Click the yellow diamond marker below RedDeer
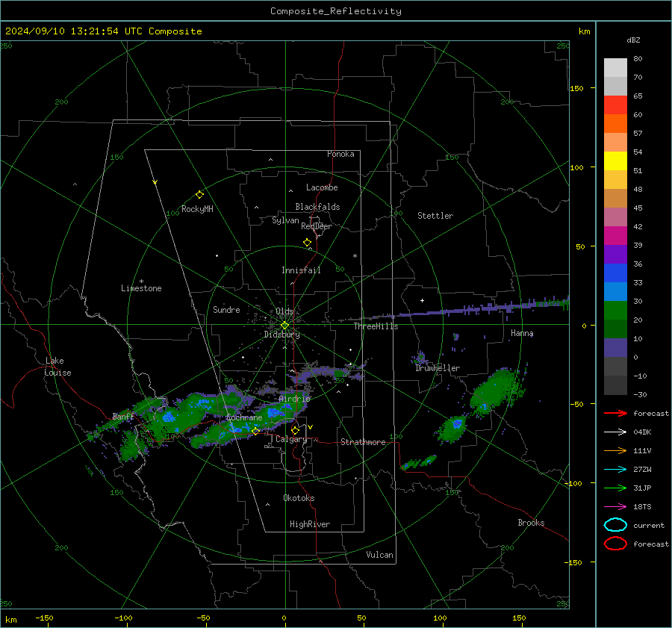Screen dimensions: 672x628 tap(307, 243)
